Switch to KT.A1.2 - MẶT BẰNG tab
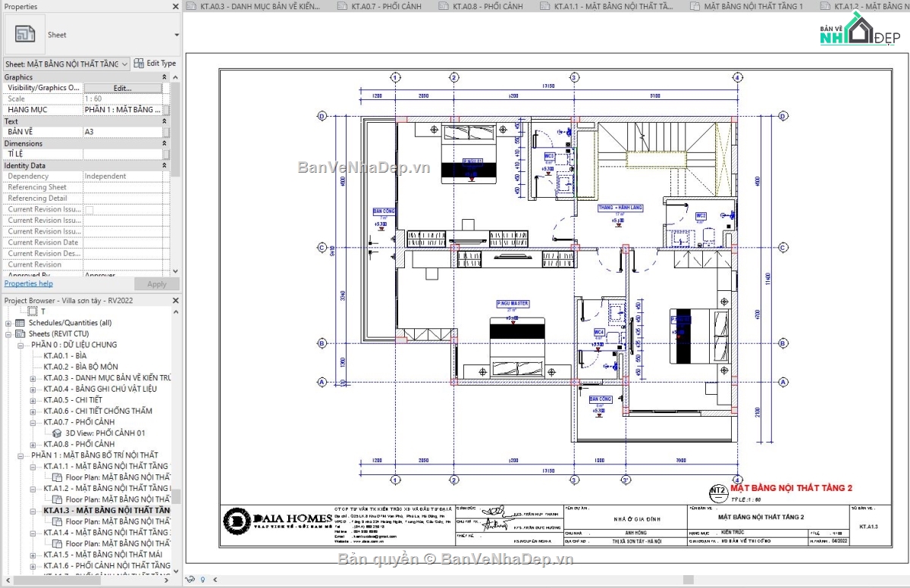The width and height of the screenshot is (910, 588). pyautogui.click(x=865, y=6)
